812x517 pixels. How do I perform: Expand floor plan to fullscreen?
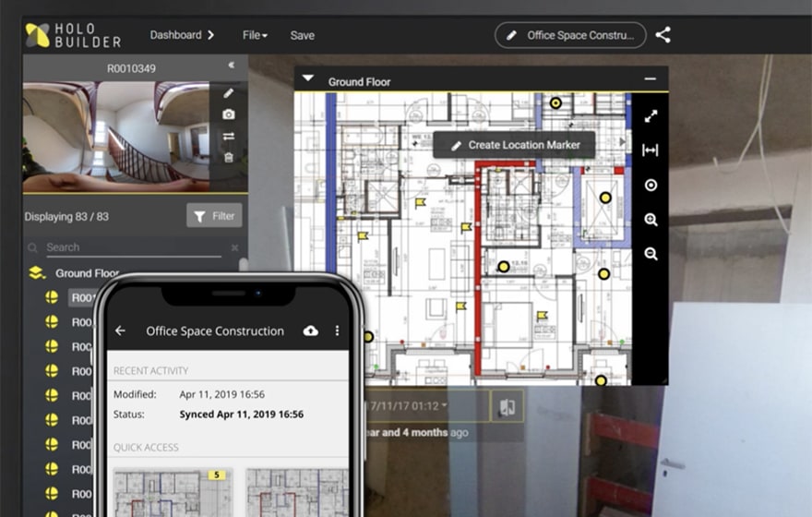click(651, 116)
